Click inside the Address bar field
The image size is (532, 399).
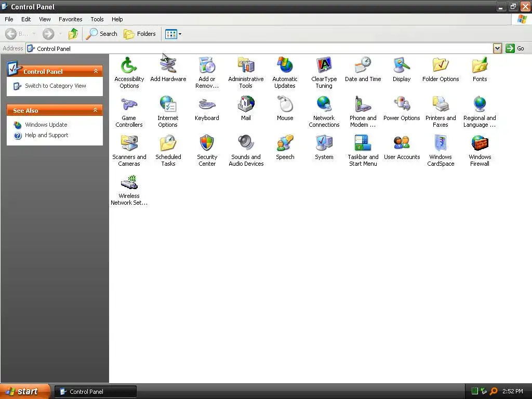coord(260,48)
